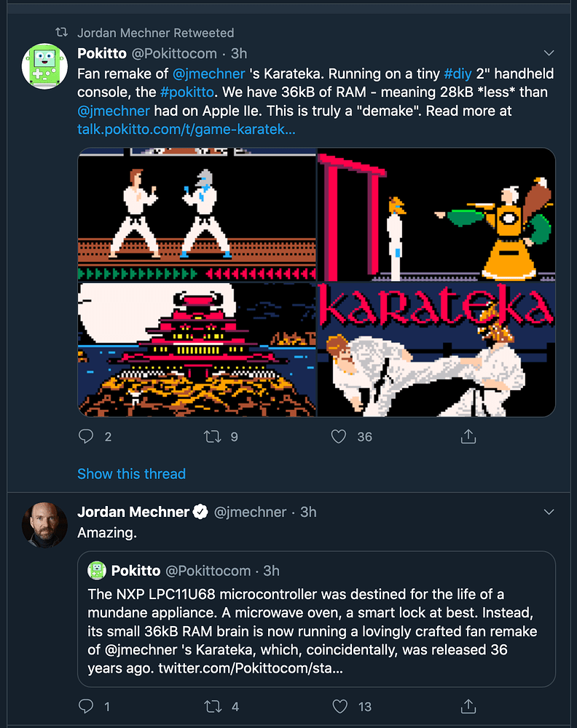Reply to Jordan Mechner's Amazing tweet
The width and height of the screenshot is (577, 728).
(86, 706)
